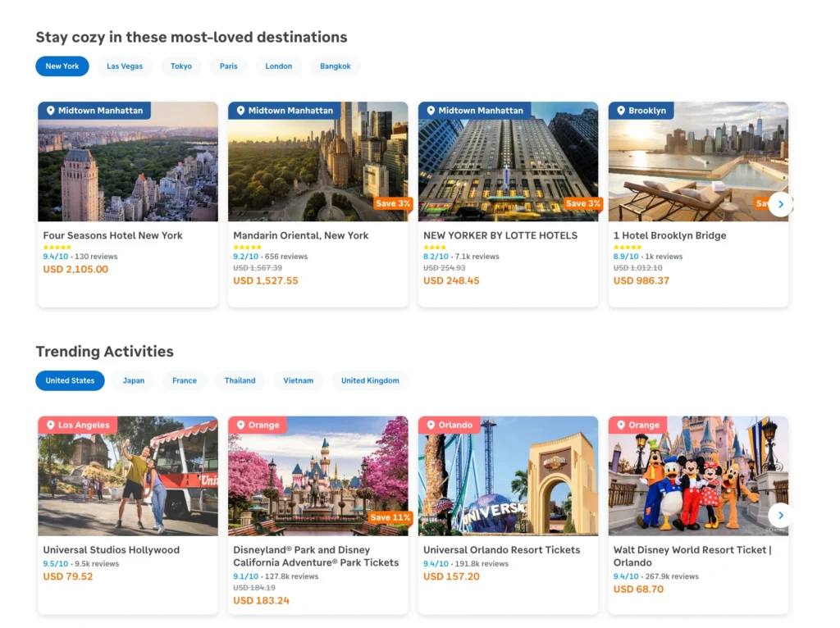This screenshot has height=628, width=840.
Task: Click the Save 3% badge on Mandarin Oriental
Action: click(x=392, y=203)
